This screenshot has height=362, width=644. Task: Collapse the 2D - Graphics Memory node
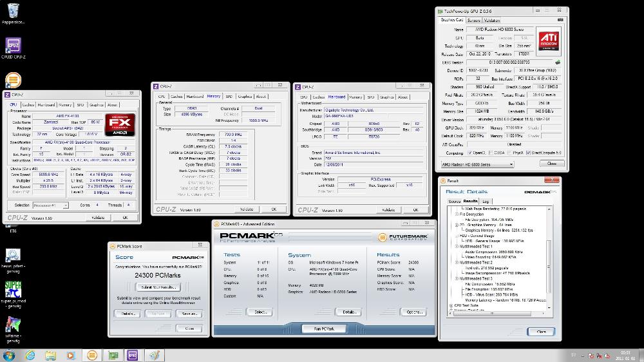coord(457,225)
